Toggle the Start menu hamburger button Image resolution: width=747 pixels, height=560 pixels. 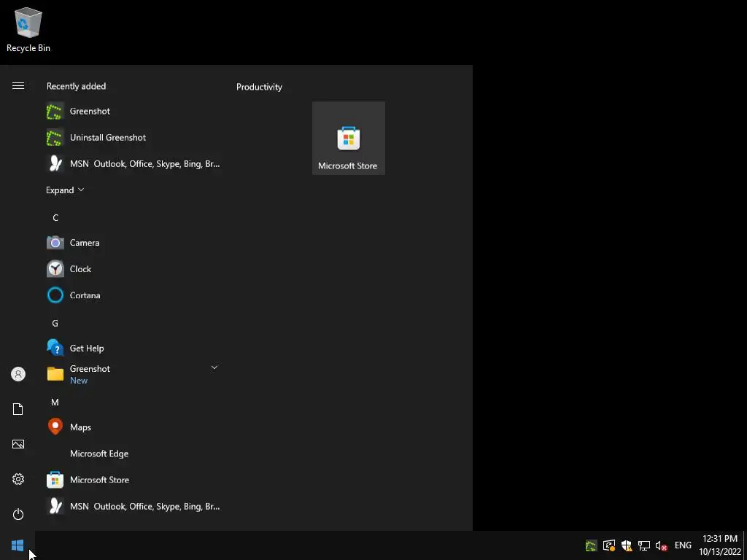[x=18, y=86]
